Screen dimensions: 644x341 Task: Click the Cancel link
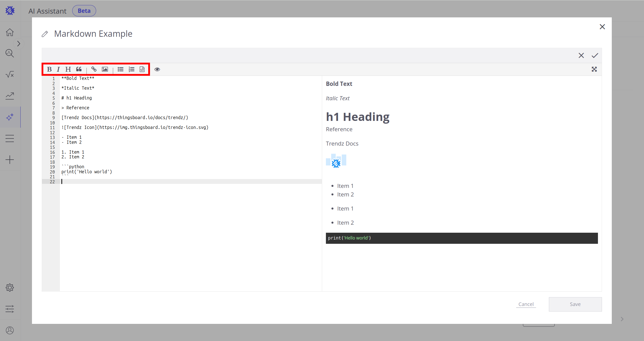point(526,304)
